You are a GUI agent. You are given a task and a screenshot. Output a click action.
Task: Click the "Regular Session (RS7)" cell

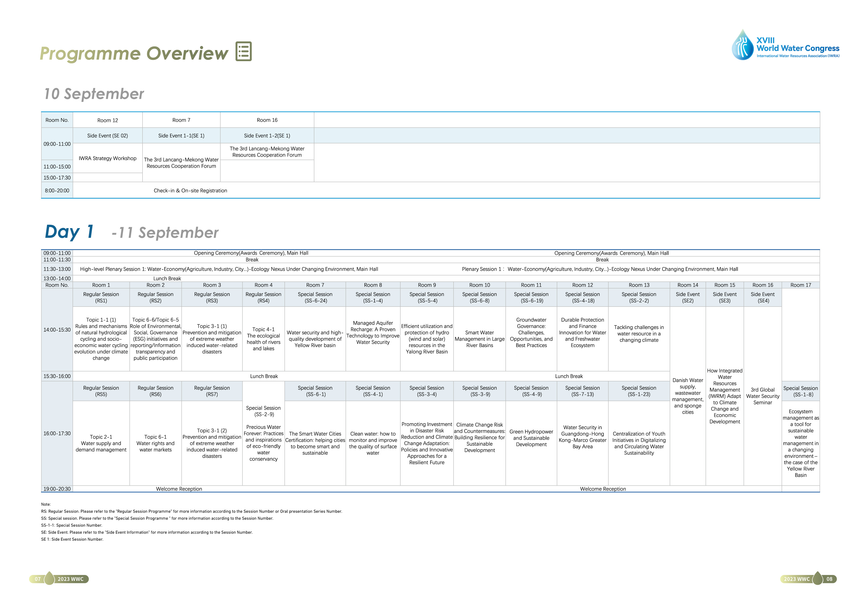[x=212, y=391]
